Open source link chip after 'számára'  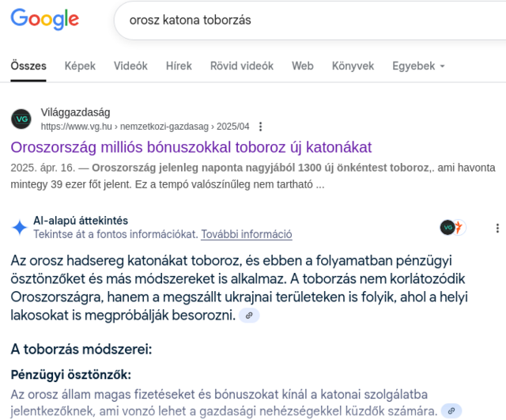click(451, 411)
